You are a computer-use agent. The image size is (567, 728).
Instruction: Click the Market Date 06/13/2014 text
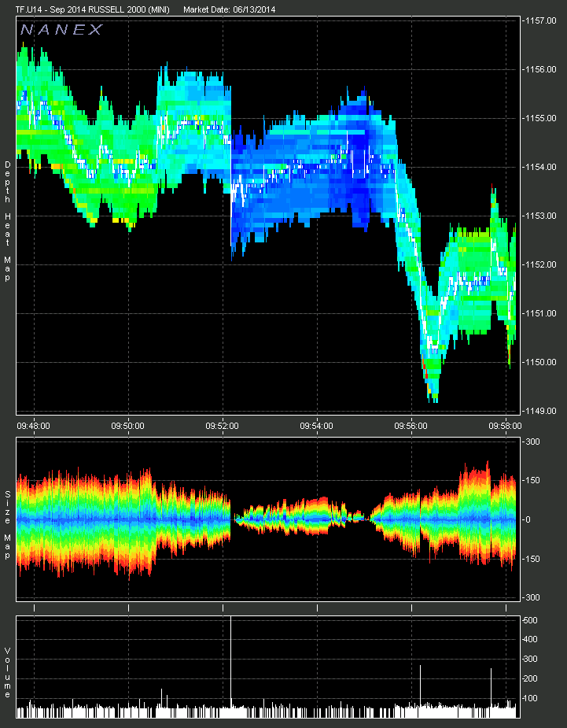(229, 9)
